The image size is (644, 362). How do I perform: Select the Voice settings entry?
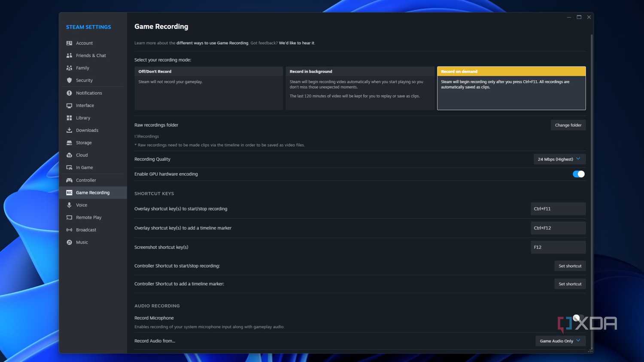(93, 205)
